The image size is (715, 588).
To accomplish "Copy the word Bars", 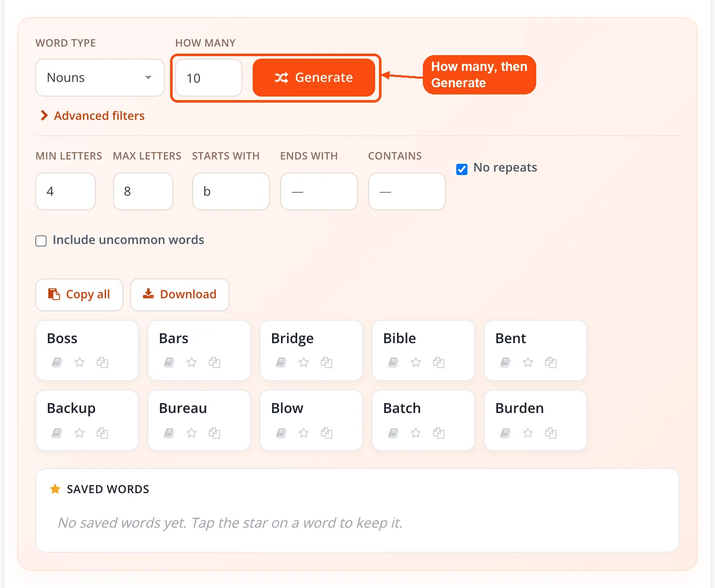I will [x=214, y=362].
